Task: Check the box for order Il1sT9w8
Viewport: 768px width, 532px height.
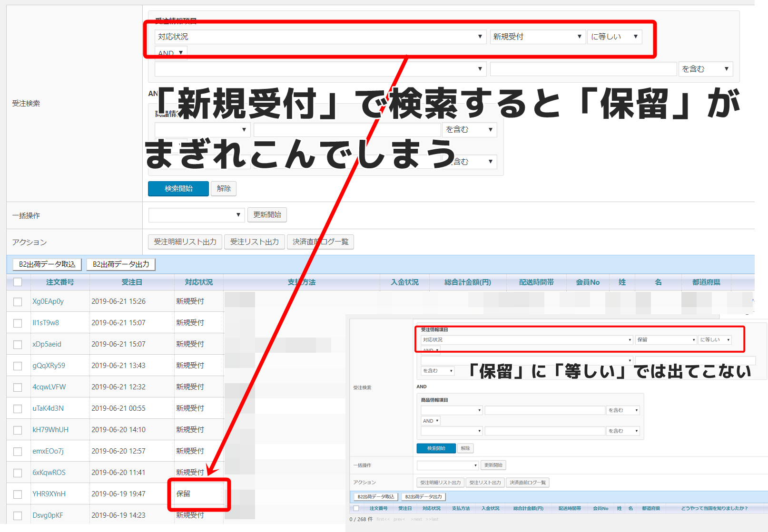Action: tap(18, 323)
